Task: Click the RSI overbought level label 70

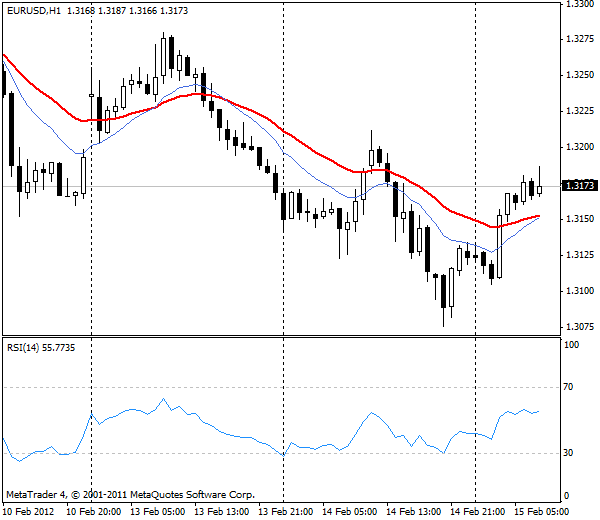Action: [x=568, y=387]
